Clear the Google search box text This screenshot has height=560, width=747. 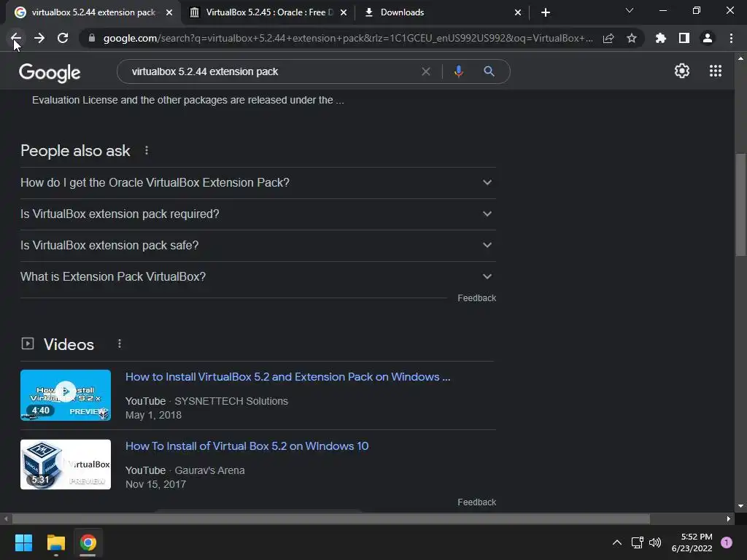tap(426, 71)
